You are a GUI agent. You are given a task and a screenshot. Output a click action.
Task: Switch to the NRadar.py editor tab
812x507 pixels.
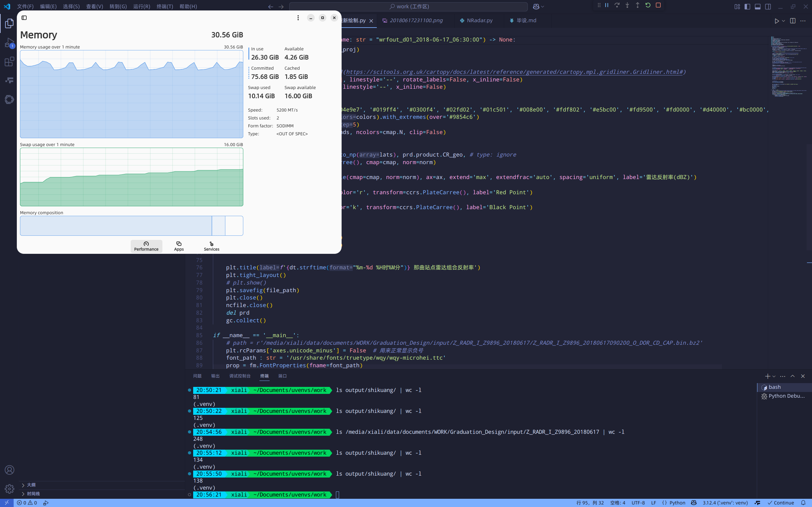tap(479, 21)
